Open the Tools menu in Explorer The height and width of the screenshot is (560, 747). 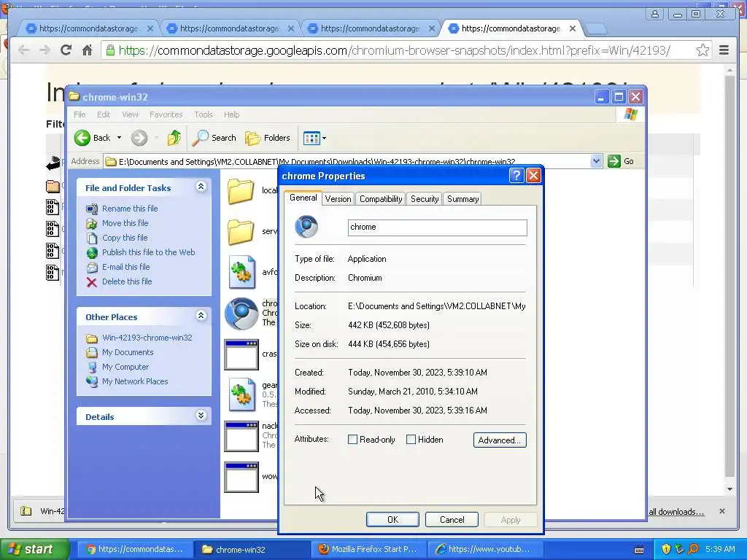pos(203,114)
